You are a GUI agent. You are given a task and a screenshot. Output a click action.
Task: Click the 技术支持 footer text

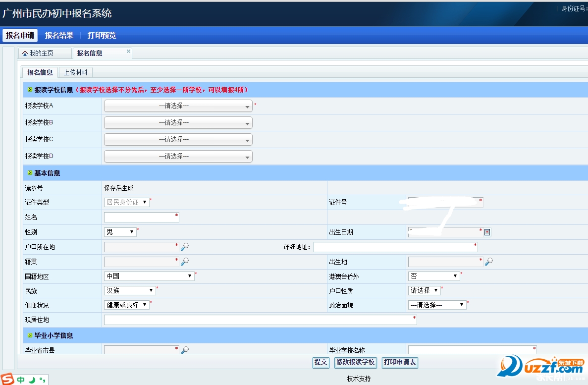point(359,379)
